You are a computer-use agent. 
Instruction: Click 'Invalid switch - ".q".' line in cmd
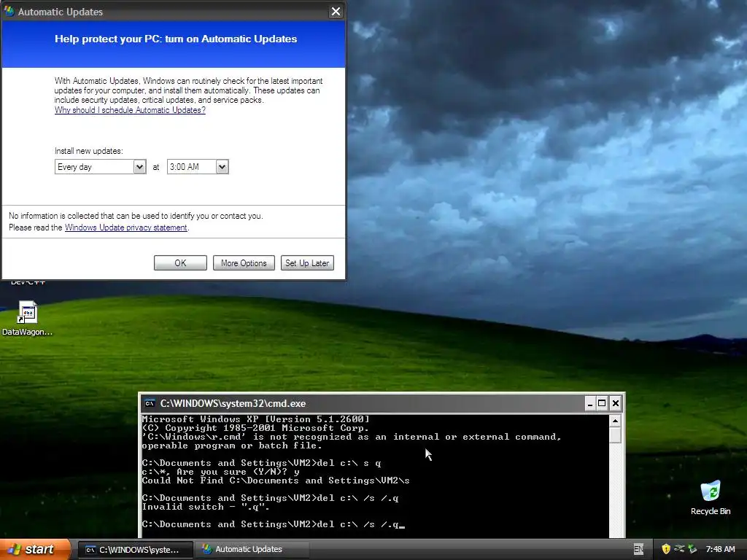pos(206,507)
